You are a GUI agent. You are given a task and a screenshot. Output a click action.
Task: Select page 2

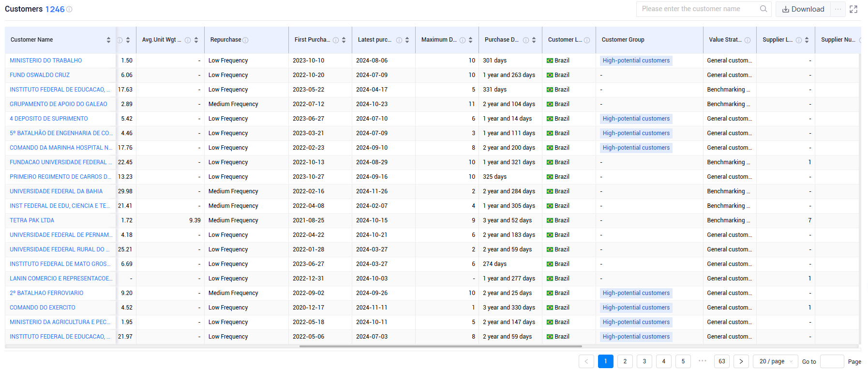point(625,361)
